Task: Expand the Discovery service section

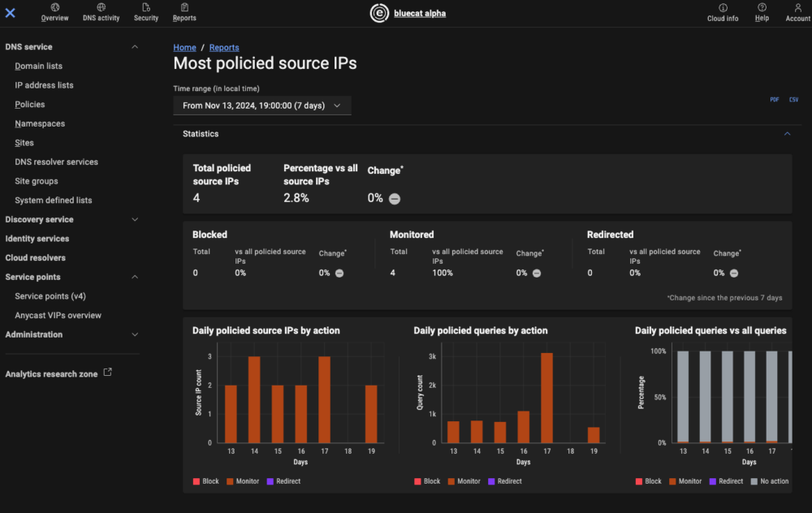Action: [136, 219]
